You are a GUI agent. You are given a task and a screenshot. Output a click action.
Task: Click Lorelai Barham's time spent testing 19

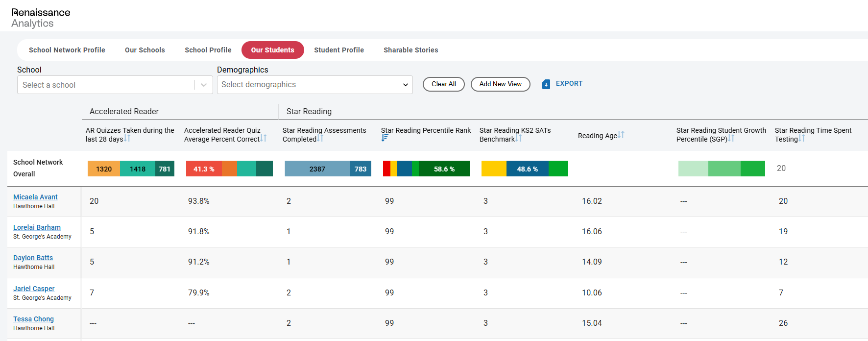coord(783,231)
